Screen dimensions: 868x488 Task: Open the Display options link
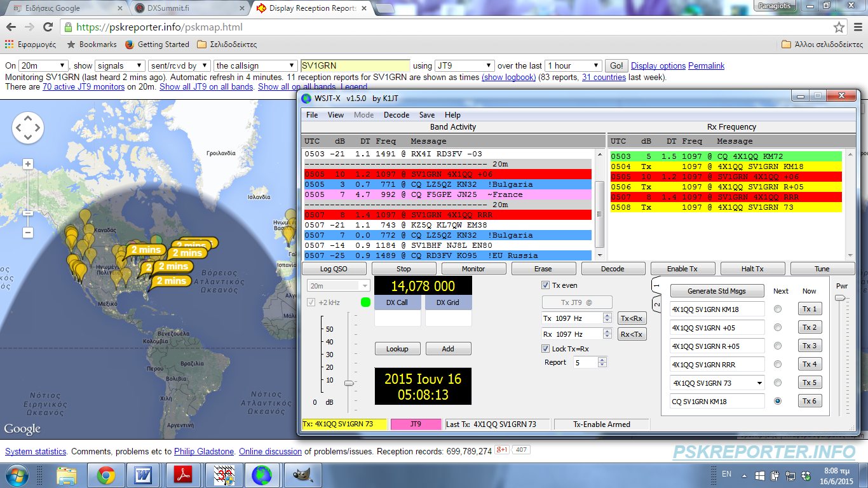tap(658, 66)
